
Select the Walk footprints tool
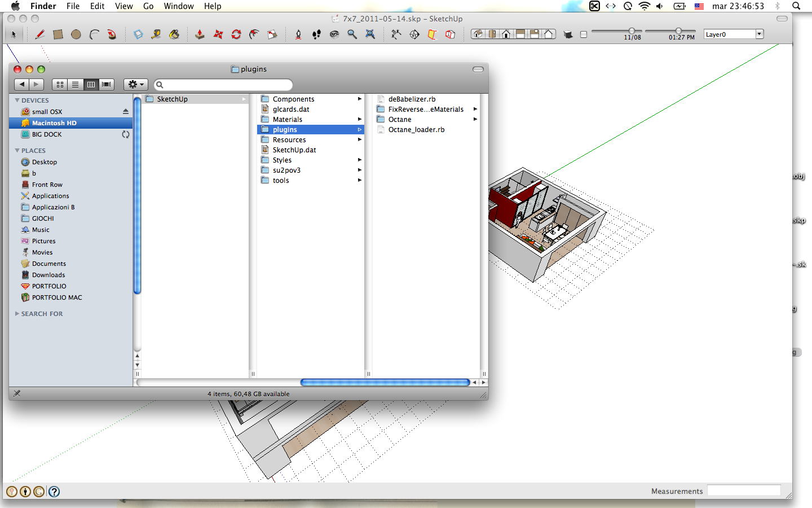tap(316, 34)
